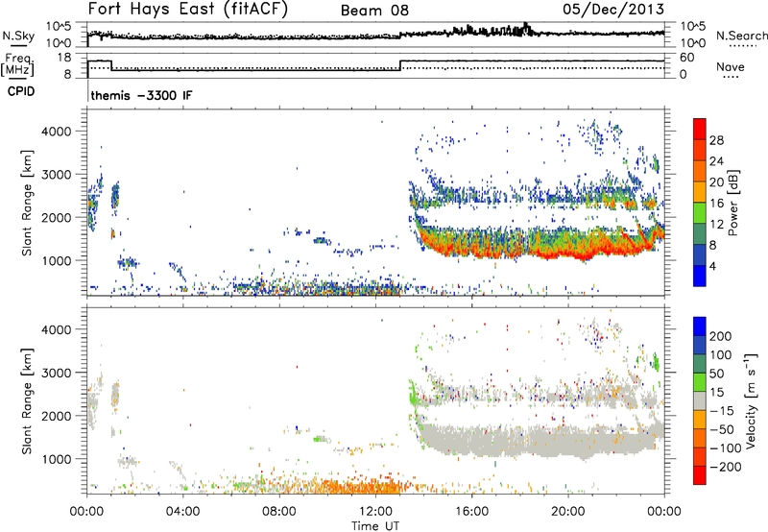
Task: Click the red swatch in the Power color bar
Action: pyautogui.click(x=700, y=129)
